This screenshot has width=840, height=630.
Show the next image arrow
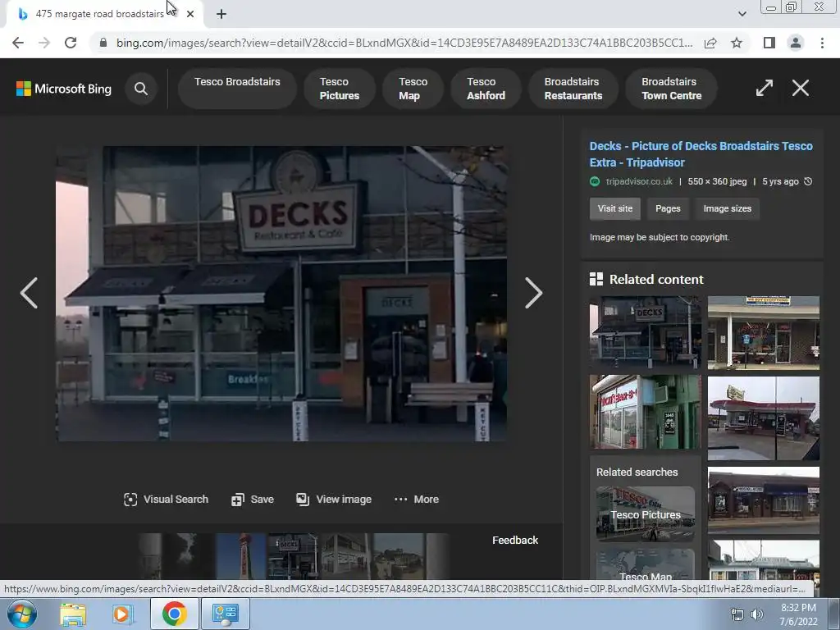click(x=533, y=293)
